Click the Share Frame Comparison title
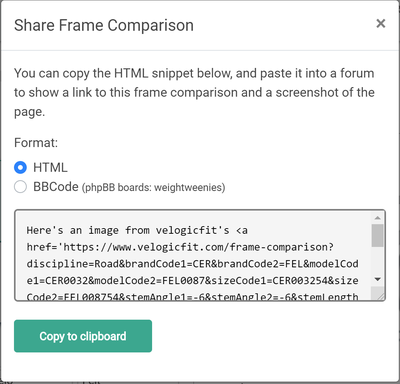This screenshot has height=384, width=400. click(x=104, y=25)
